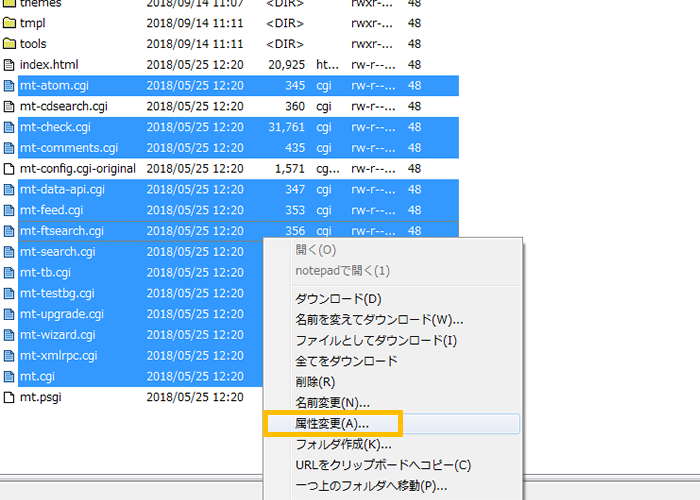The width and height of the screenshot is (700, 500).
Task: Click the tools folder icon
Action: click(x=9, y=44)
